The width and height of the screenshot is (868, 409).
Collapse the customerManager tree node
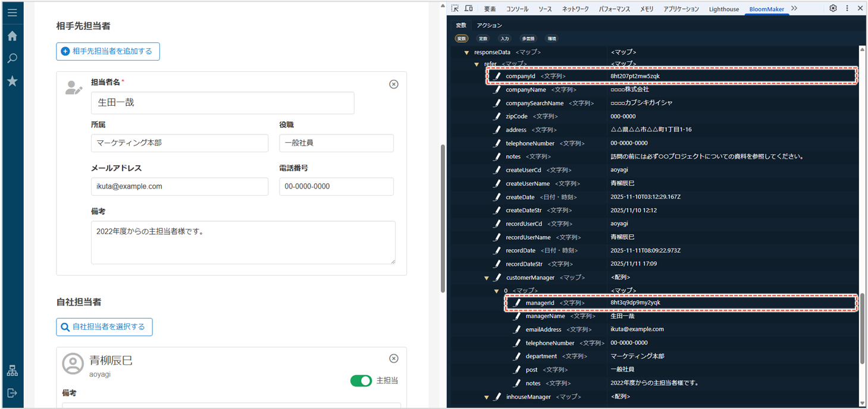[486, 278]
